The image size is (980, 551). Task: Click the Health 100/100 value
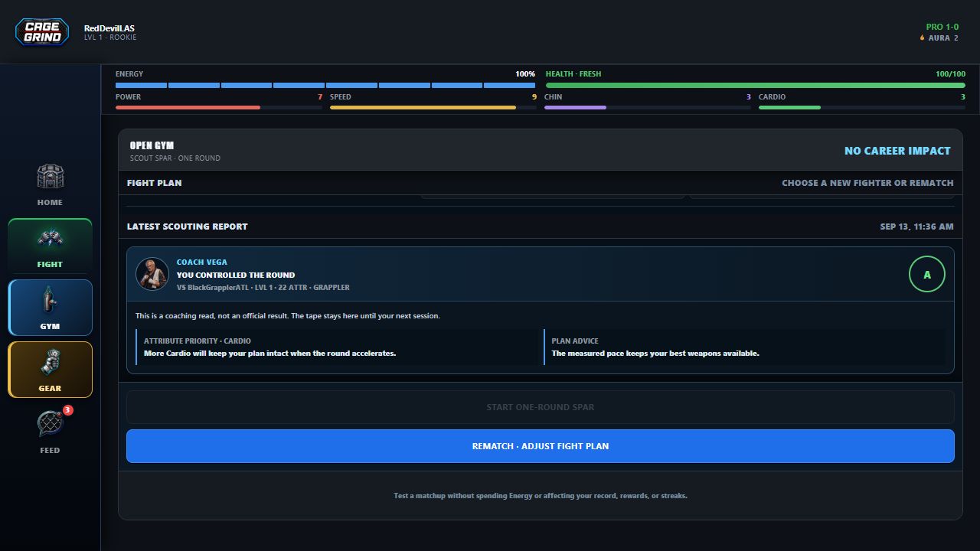pos(950,74)
